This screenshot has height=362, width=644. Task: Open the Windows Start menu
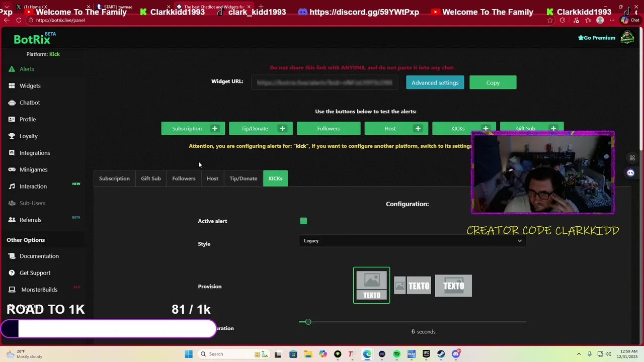pos(189,354)
